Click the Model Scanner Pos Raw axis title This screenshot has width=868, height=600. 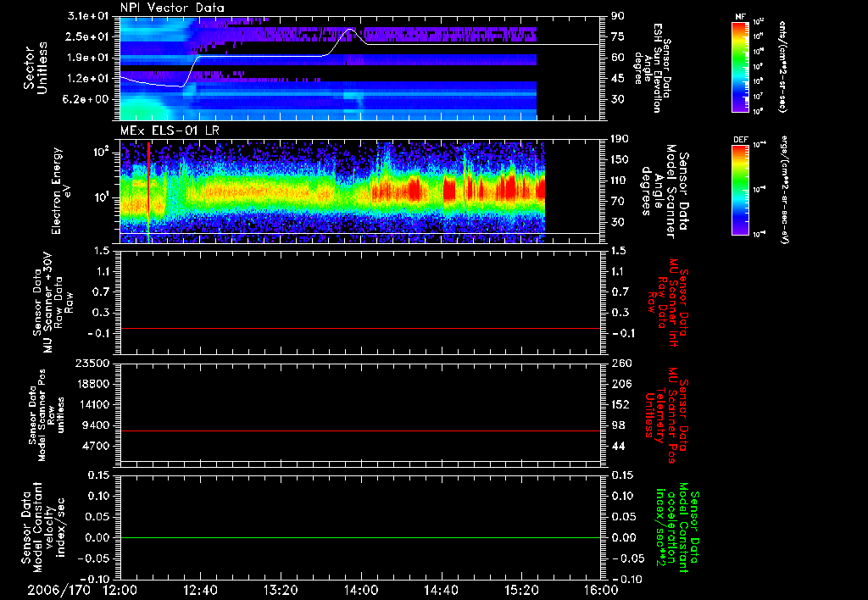pyautogui.click(x=47, y=415)
